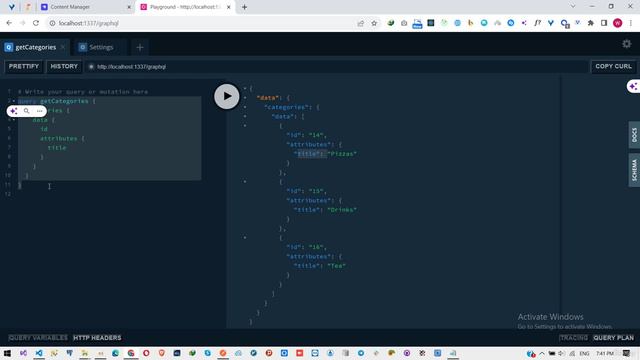The image size is (640, 360).
Task: Click the PRETTIFY button
Action: tap(24, 67)
